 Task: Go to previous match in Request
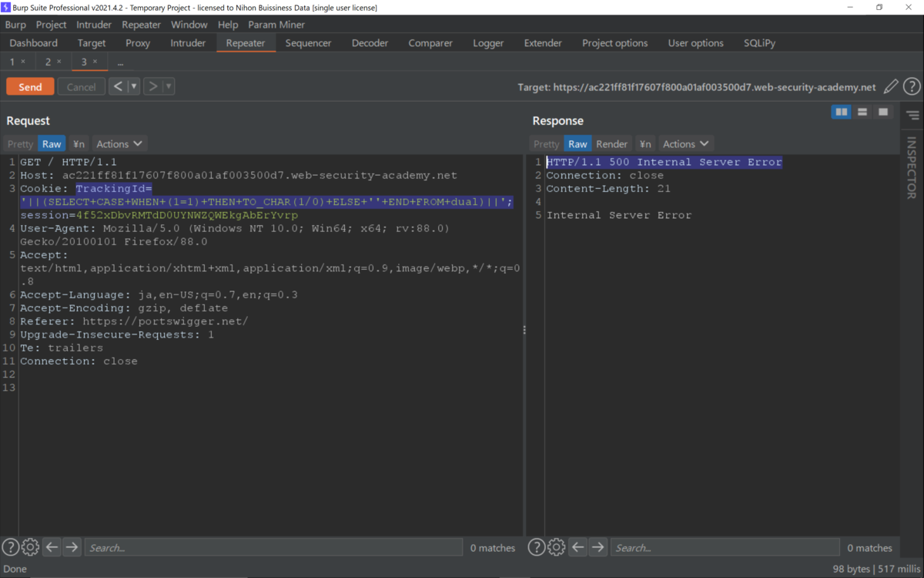click(52, 547)
